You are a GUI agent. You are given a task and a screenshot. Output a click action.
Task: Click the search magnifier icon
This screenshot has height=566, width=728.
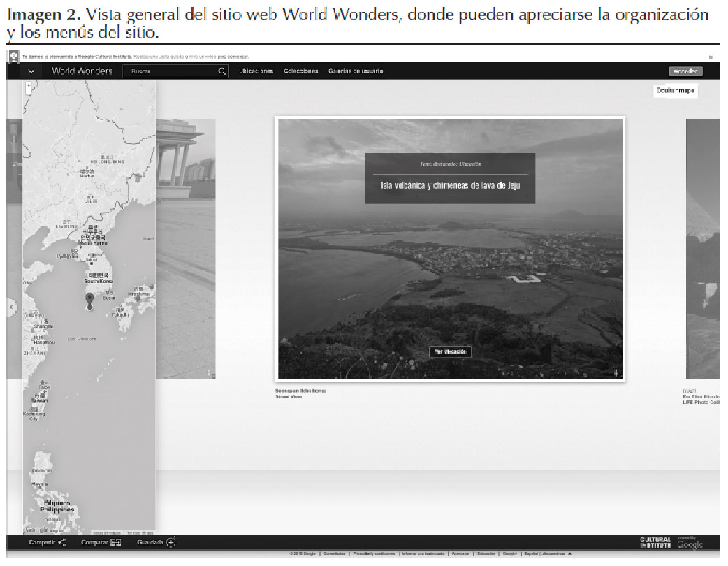pyautogui.click(x=222, y=71)
